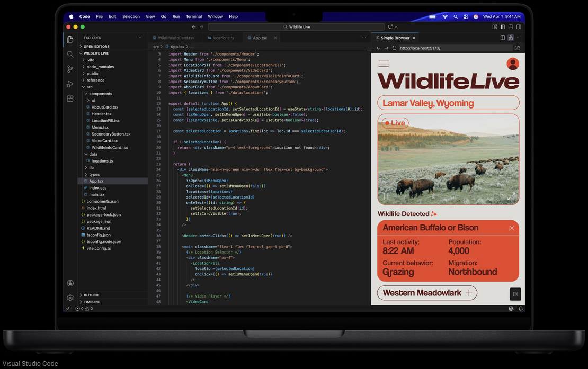Toggle the primary side bar layout button

(x=503, y=27)
